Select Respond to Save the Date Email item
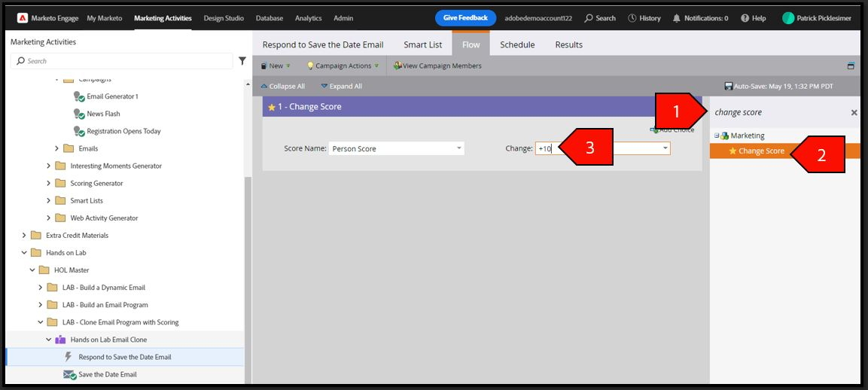Image resolution: width=868 pixels, height=390 pixels. tap(124, 357)
